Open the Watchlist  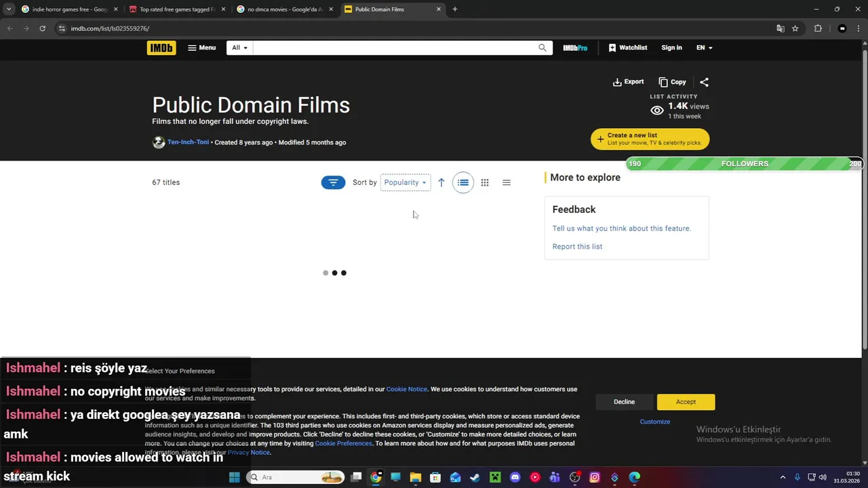click(628, 47)
